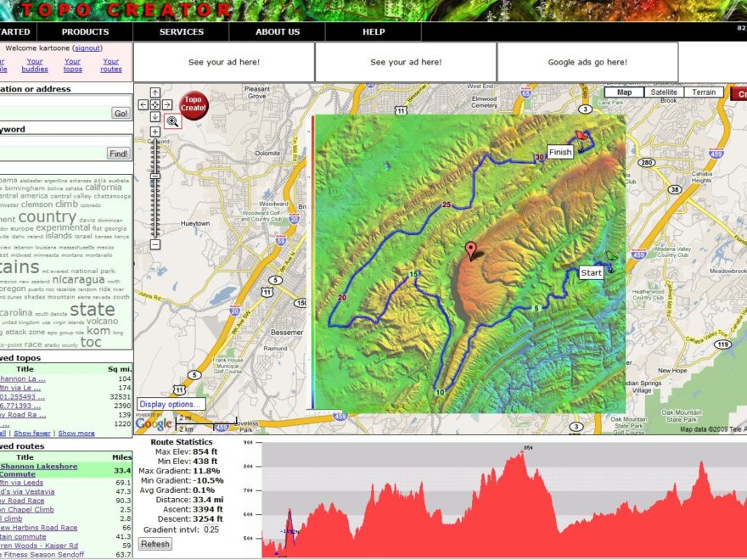
Task: Click the red pin marker on the topo
Action: coord(471,250)
